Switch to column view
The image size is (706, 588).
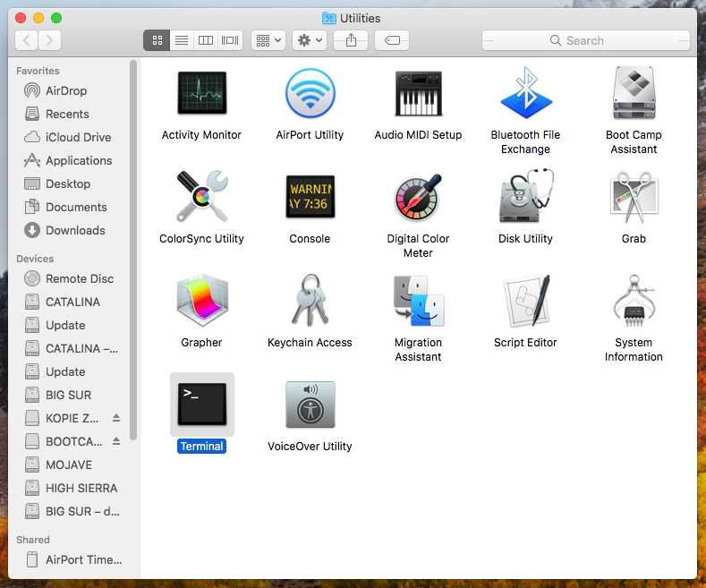[x=206, y=40]
